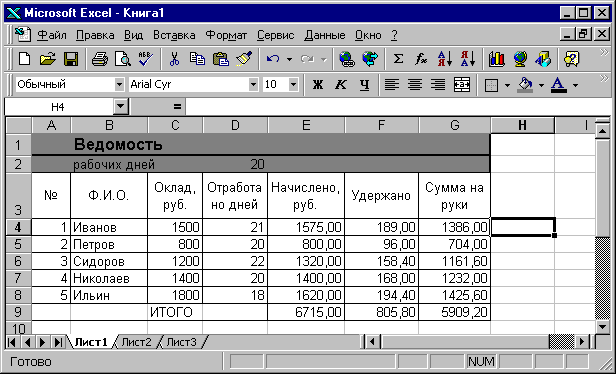The height and width of the screenshot is (374, 616).
Task: Open the font size dropdown
Action: 293,84
